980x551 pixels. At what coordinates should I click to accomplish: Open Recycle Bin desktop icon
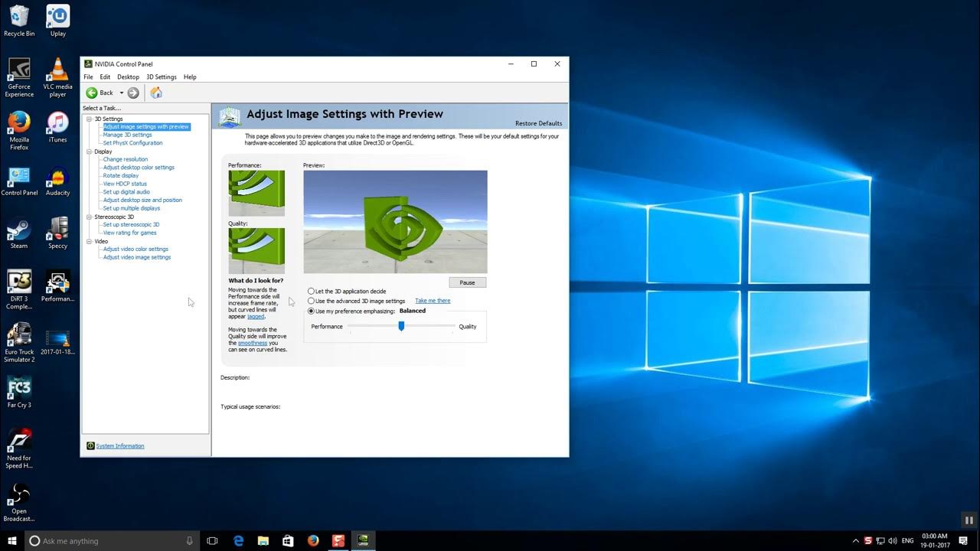pyautogui.click(x=19, y=21)
